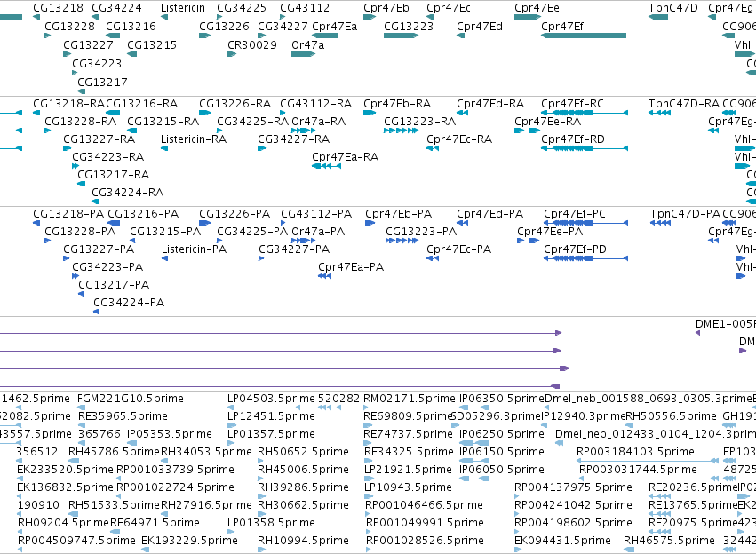
Task: Select the CR30029 gene label
Action: (252, 44)
